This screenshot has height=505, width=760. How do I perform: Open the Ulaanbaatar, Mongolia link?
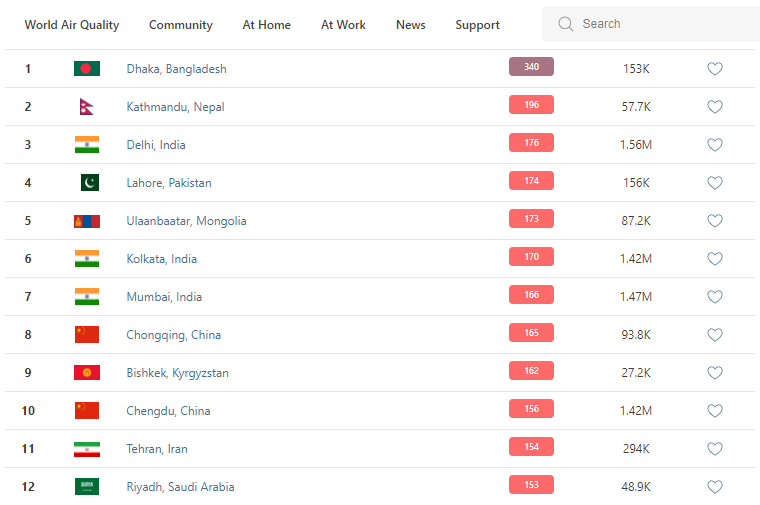pos(186,221)
